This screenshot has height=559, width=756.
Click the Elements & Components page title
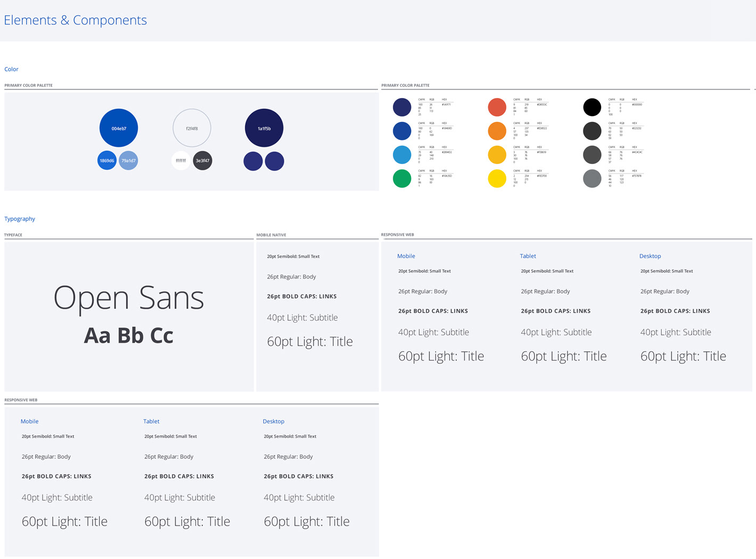click(75, 20)
